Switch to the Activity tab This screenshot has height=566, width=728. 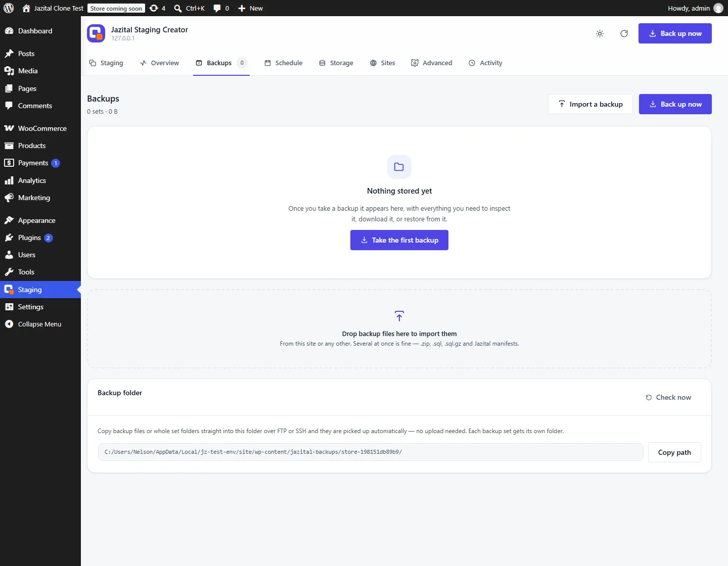[485, 63]
